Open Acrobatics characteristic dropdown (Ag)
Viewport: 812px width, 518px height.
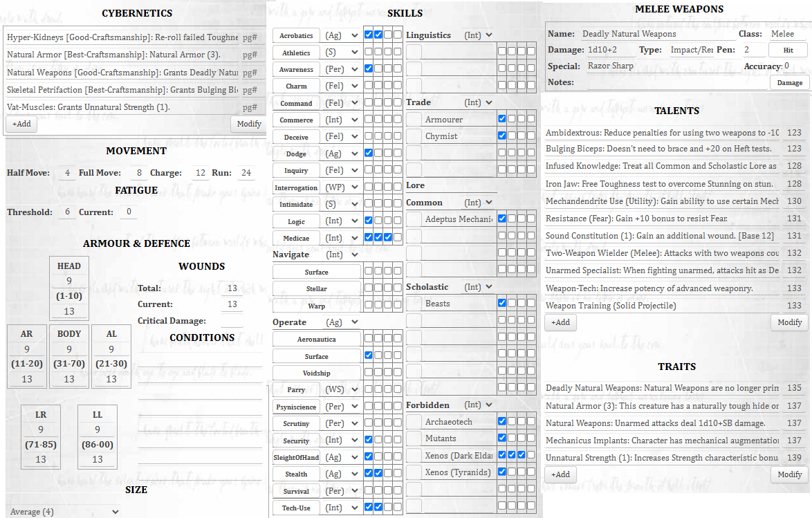342,36
